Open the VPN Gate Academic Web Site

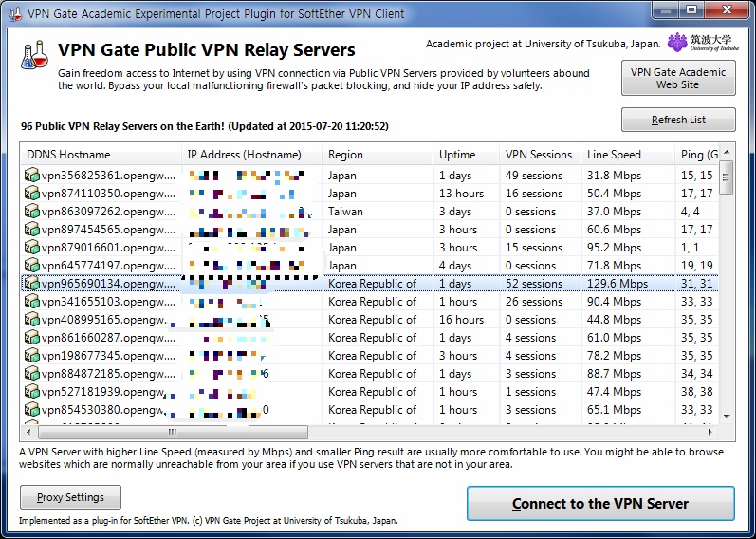678,78
